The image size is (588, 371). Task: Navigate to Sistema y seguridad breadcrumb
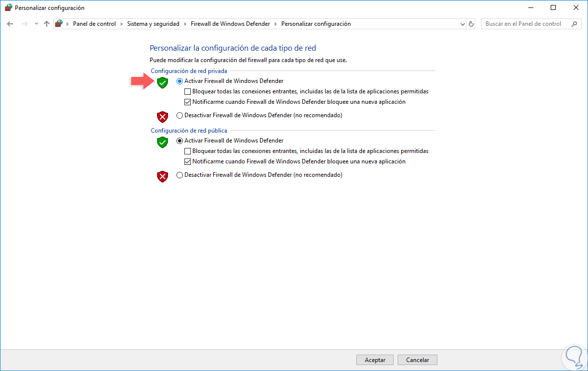coord(153,24)
